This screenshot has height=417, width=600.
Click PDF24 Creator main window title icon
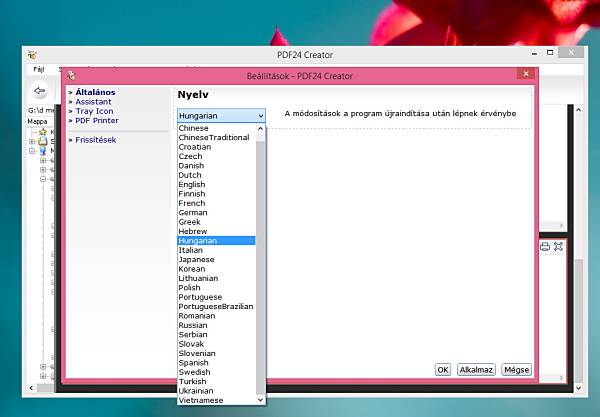click(x=32, y=55)
